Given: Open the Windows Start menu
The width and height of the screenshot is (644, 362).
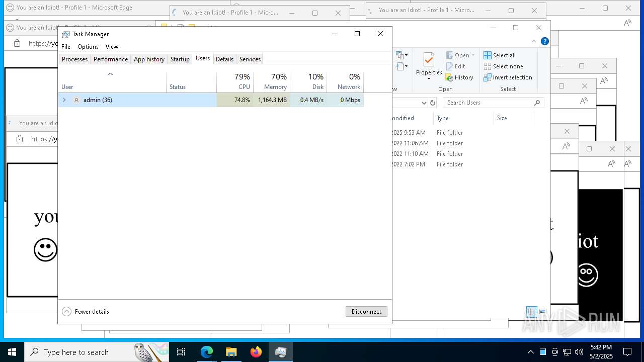Looking at the screenshot, I should pyautogui.click(x=12, y=352).
